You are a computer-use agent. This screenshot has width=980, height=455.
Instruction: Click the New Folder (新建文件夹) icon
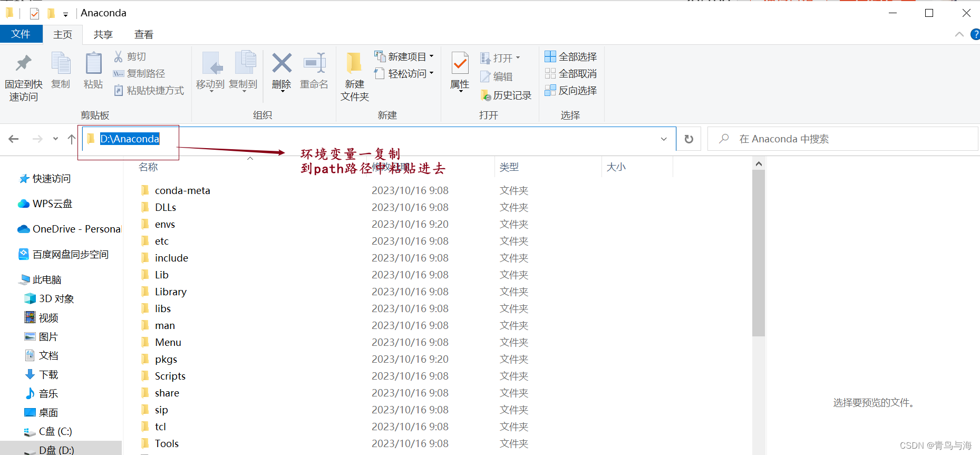[x=354, y=64]
